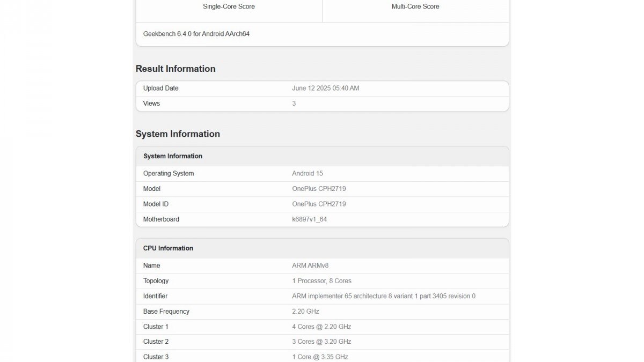Screen dimensions: 644x362
Task: Select the Single-Core Score tab header
Action: click(229, 6)
